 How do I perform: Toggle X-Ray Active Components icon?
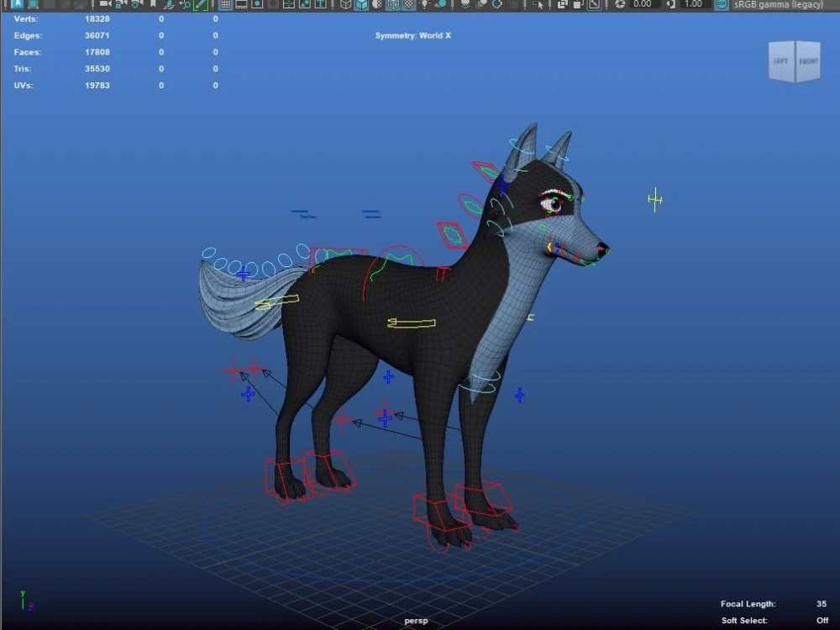coord(578,3)
